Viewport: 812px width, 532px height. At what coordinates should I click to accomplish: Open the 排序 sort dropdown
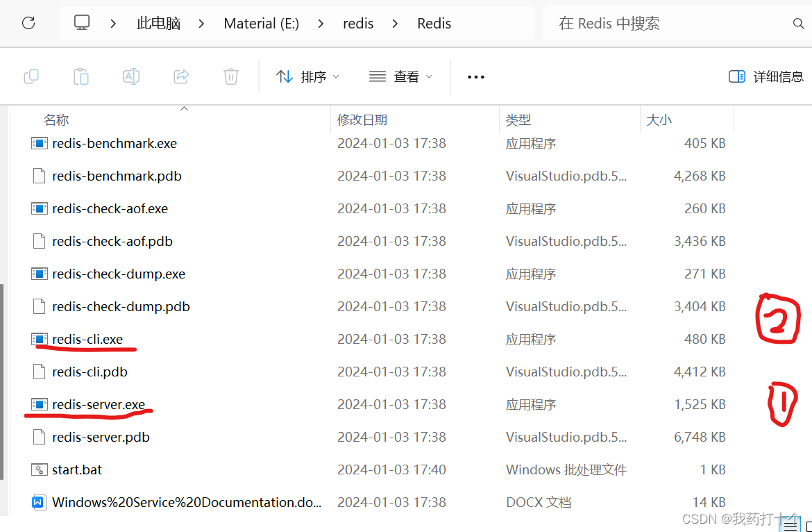tap(307, 77)
